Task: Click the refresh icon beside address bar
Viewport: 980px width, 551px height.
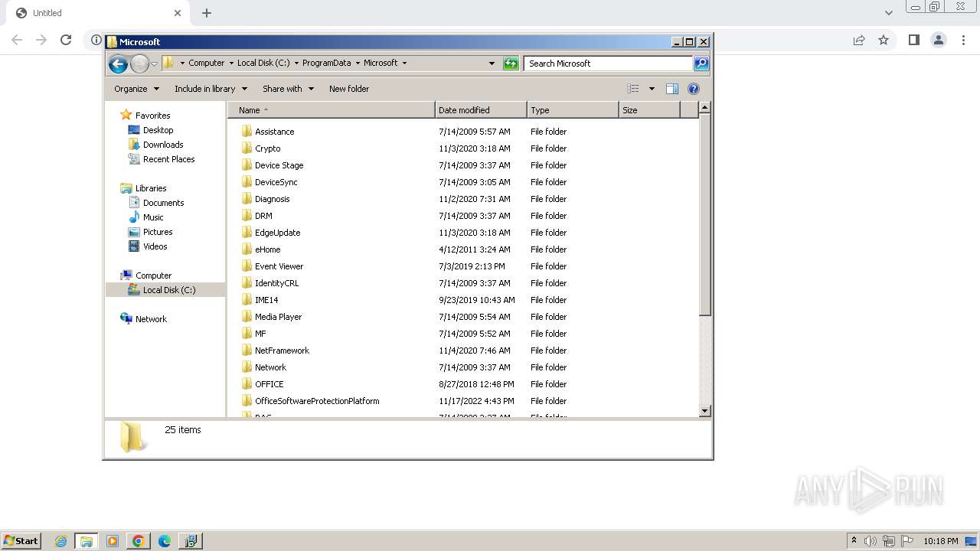Action: pyautogui.click(x=511, y=64)
